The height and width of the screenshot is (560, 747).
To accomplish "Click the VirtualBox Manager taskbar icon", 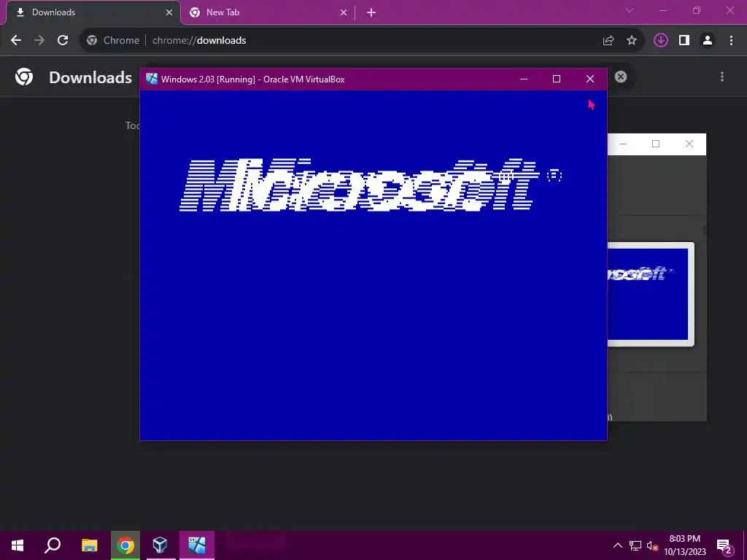I will [x=160, y=545].
